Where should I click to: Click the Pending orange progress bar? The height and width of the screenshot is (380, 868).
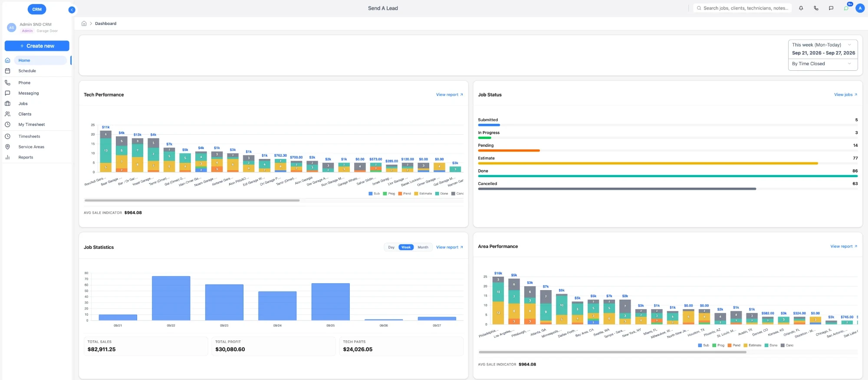point(509,151)
